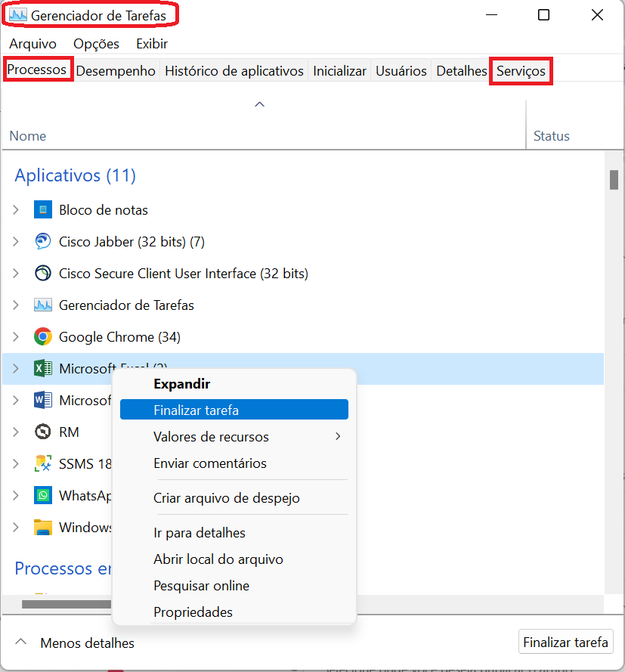Open Propriedades from context menu
The image size is (625, 672).
234,612
